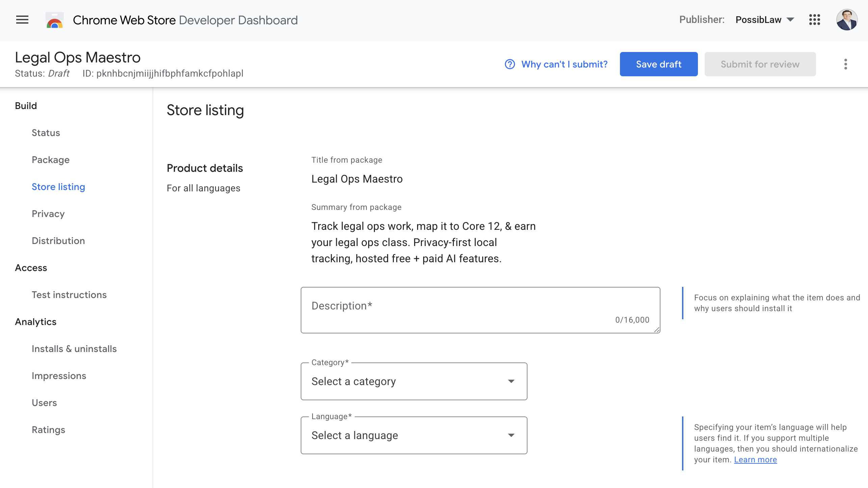
Task: Click the Chrome Web Store Developer Dashboard title
Action: (x=185, y=20)
